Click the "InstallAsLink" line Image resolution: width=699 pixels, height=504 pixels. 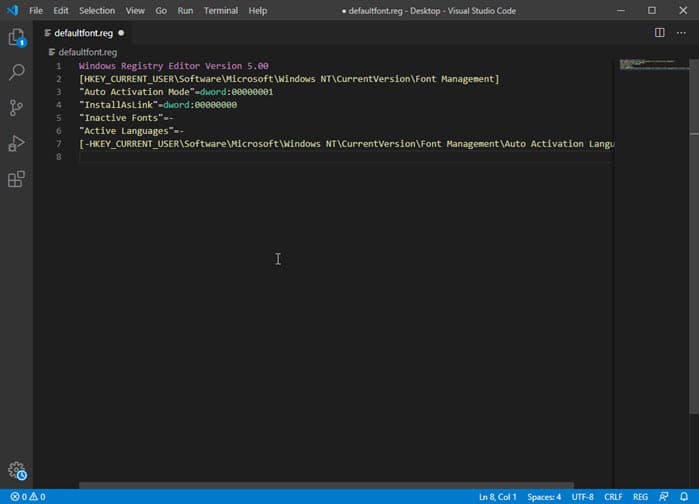click(158, 105)
